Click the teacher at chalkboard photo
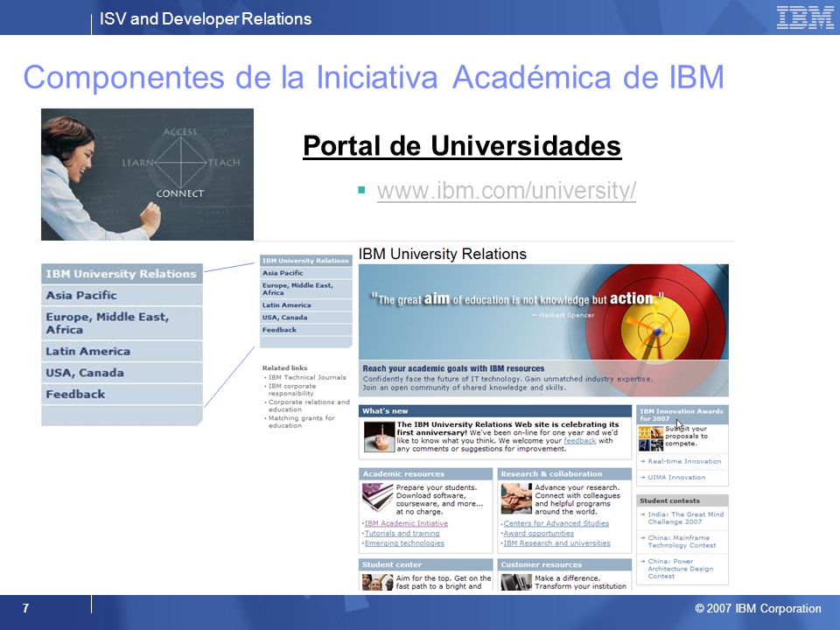 [147, 174]
